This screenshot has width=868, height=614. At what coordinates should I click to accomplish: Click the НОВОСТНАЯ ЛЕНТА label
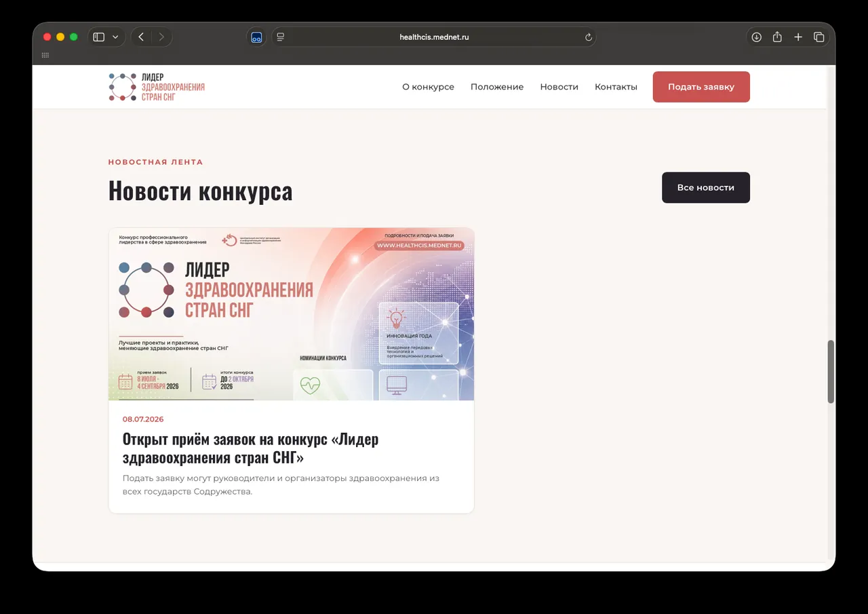(x=156, y=162)
